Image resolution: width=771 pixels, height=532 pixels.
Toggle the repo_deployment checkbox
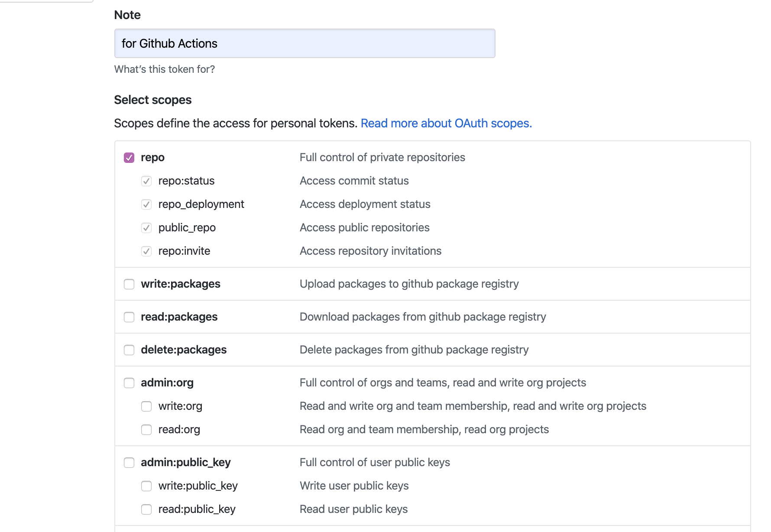146,204
